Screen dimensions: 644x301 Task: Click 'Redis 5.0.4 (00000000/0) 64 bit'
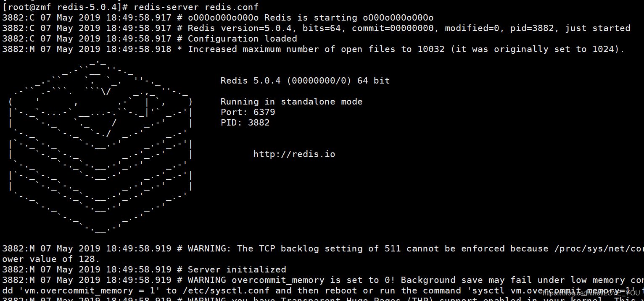[305, 81]
